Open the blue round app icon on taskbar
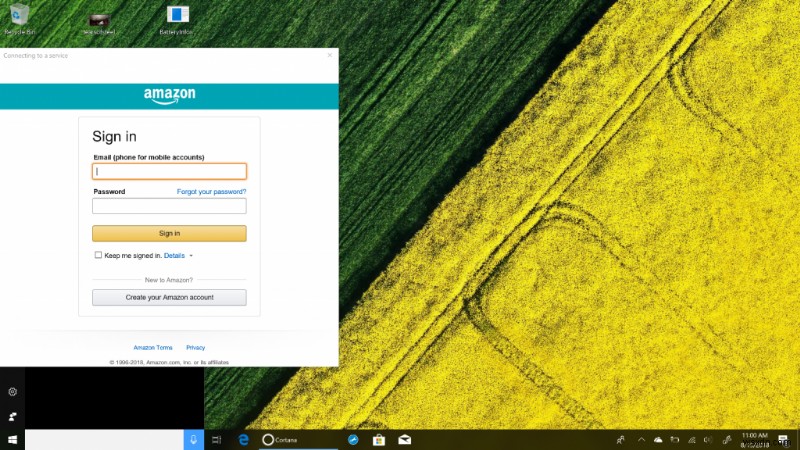 (x=353, y=440)
